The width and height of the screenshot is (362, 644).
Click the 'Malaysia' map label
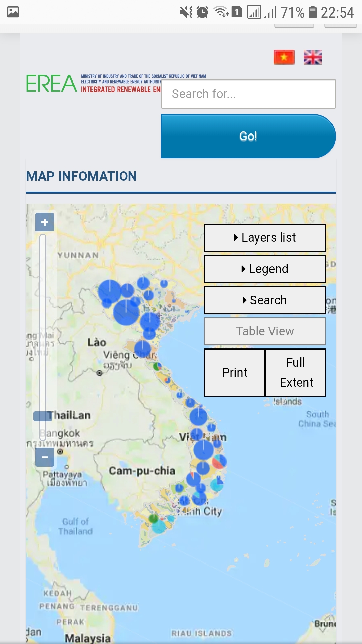coord(88,638)
